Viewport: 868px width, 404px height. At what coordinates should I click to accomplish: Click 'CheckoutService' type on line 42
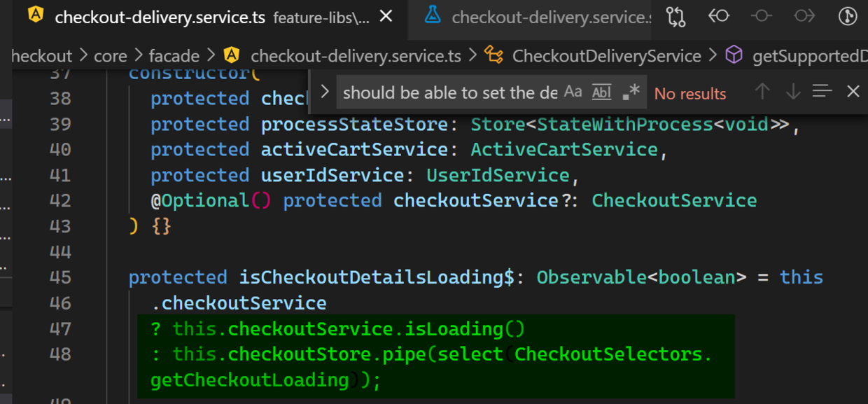pyautogui.click(x=674, y=201)
